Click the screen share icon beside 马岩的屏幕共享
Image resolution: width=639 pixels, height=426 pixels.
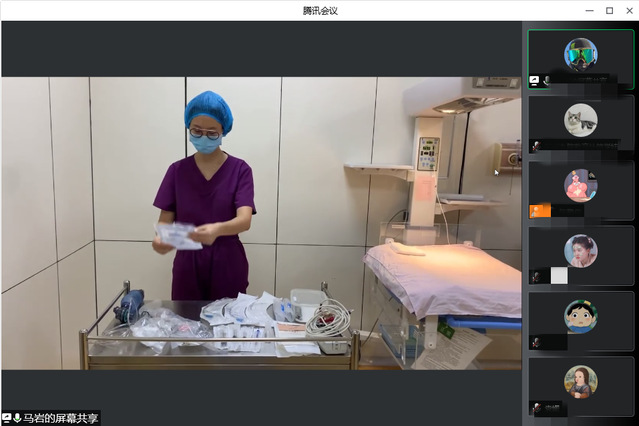click(7, 418)
